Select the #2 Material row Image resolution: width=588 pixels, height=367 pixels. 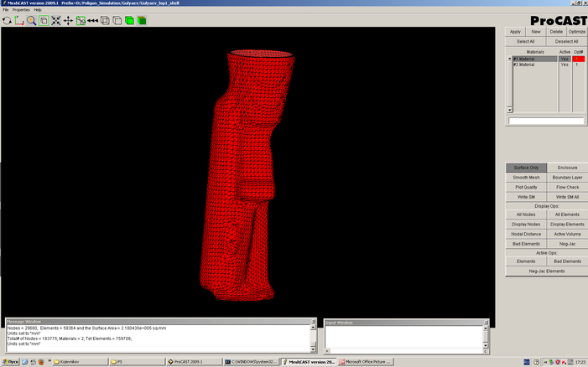pos(535,65)
